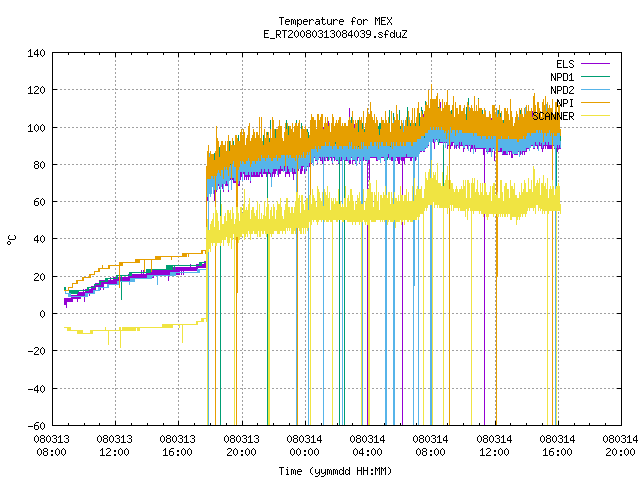Click the y-axis label 80
The image size is (640, 480).
39,165
